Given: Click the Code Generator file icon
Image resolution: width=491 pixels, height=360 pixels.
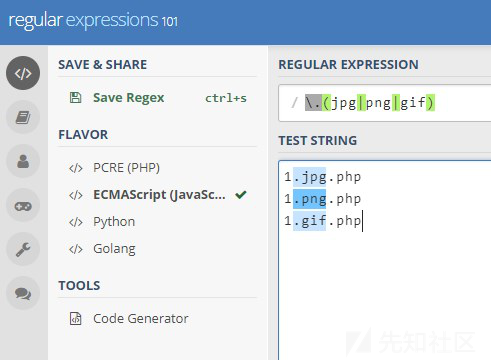Looking at the screenshot, I should point(75,318).
